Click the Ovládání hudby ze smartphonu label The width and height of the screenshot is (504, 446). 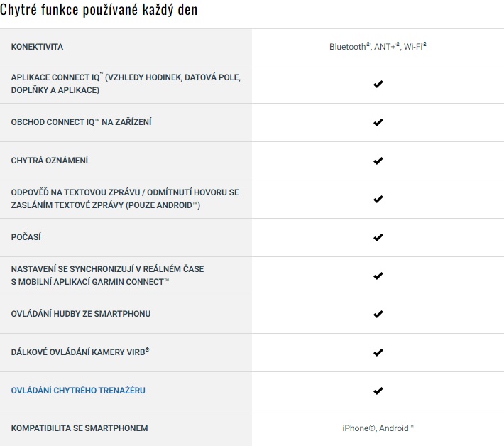(81, 314)
